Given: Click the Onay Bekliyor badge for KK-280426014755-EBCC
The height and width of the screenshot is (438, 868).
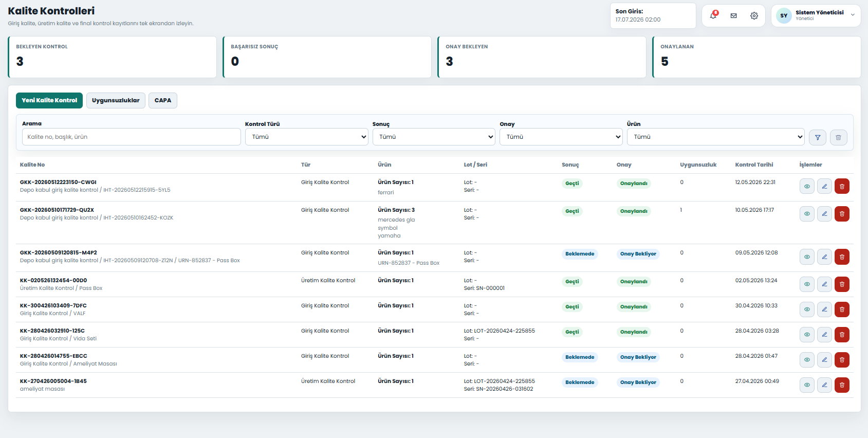Looking at the screenshot, I should [638, 357].
